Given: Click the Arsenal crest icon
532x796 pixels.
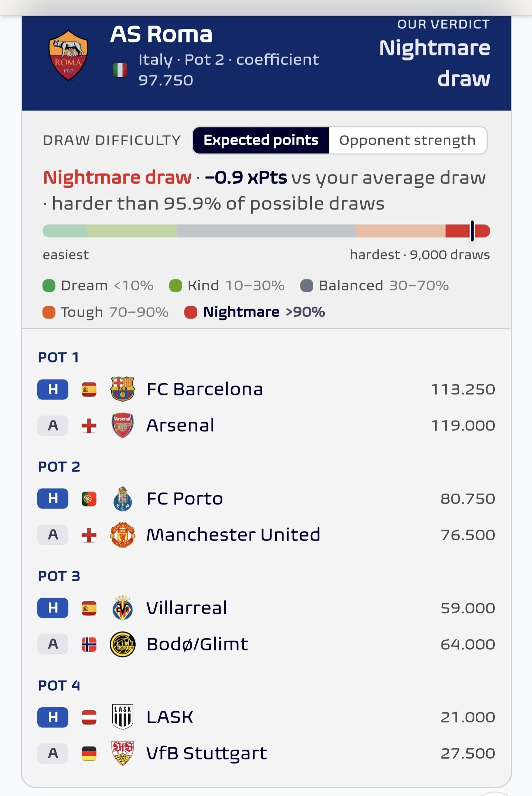Looking at the screenshot, I should (x=122, y=425).
